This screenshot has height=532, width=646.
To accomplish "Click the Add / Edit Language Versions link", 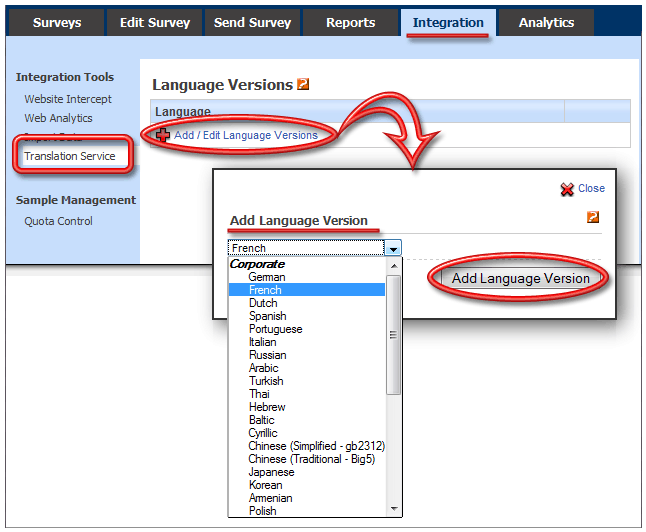I will [245, 135].
